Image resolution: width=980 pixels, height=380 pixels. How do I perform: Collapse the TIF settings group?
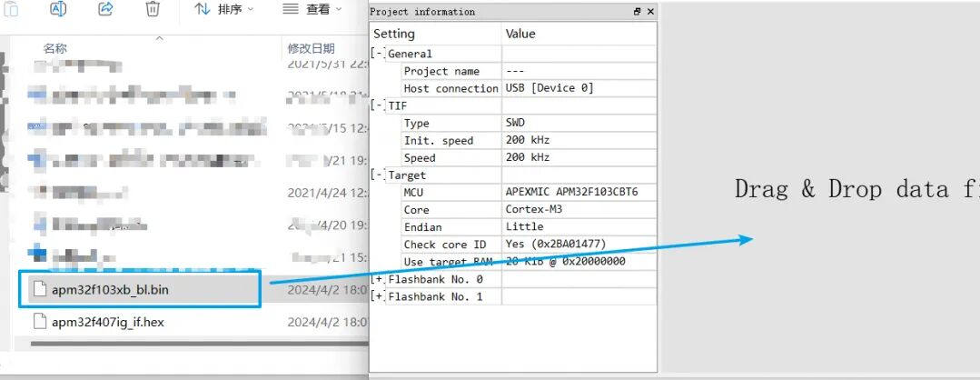(x=377, y=106)
